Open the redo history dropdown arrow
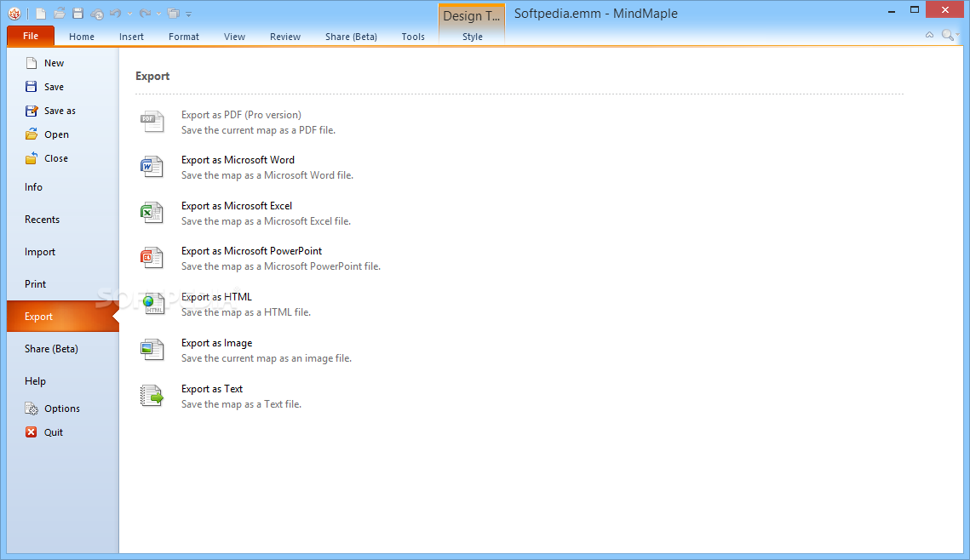 [x=159, y=14]
